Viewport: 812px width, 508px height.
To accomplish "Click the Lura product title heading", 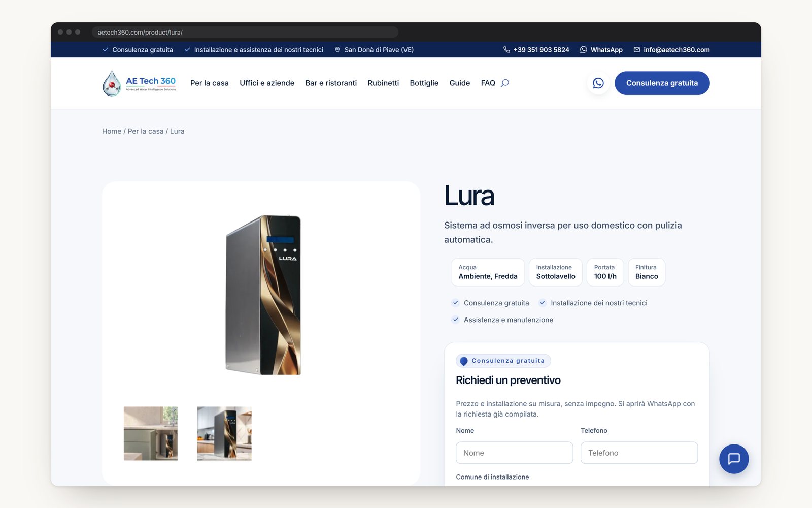I will (469, 196).
